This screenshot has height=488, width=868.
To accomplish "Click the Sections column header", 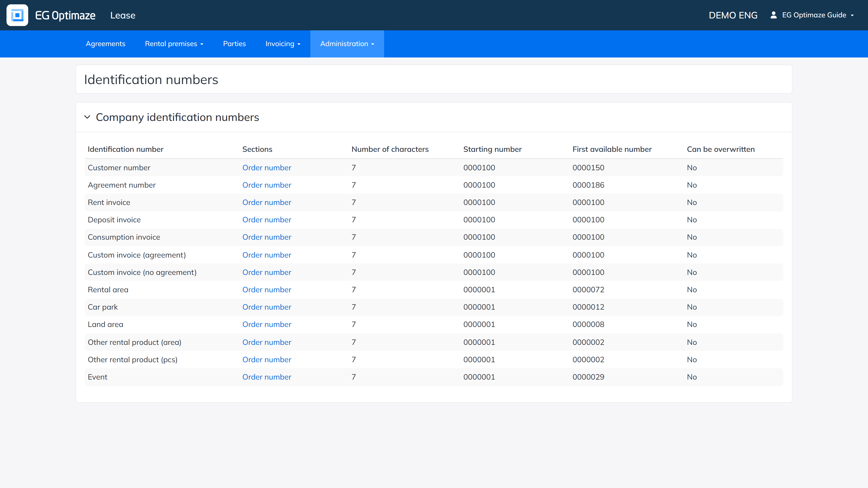I will [x=257, y=149].
